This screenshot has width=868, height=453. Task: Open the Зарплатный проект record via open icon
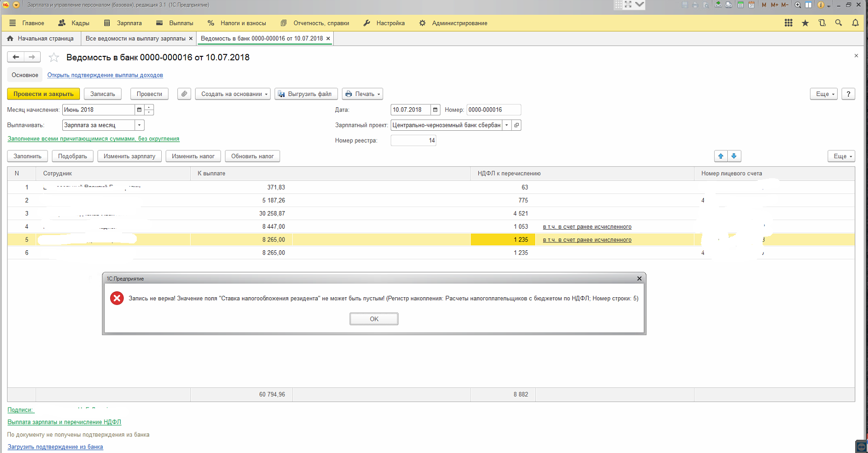tap(517, 125)
